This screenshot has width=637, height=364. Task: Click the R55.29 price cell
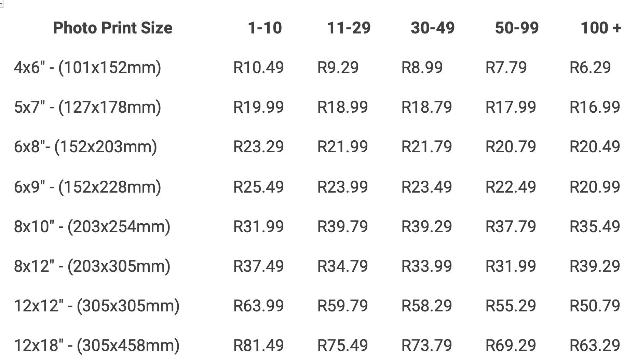click(x=511, y=306)
